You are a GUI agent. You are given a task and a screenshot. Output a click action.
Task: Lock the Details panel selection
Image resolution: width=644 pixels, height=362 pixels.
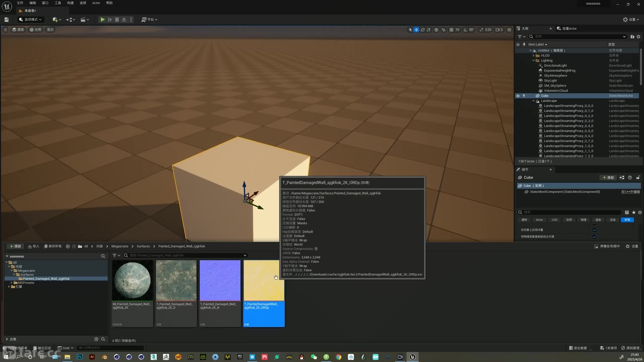tap(638, 177)
